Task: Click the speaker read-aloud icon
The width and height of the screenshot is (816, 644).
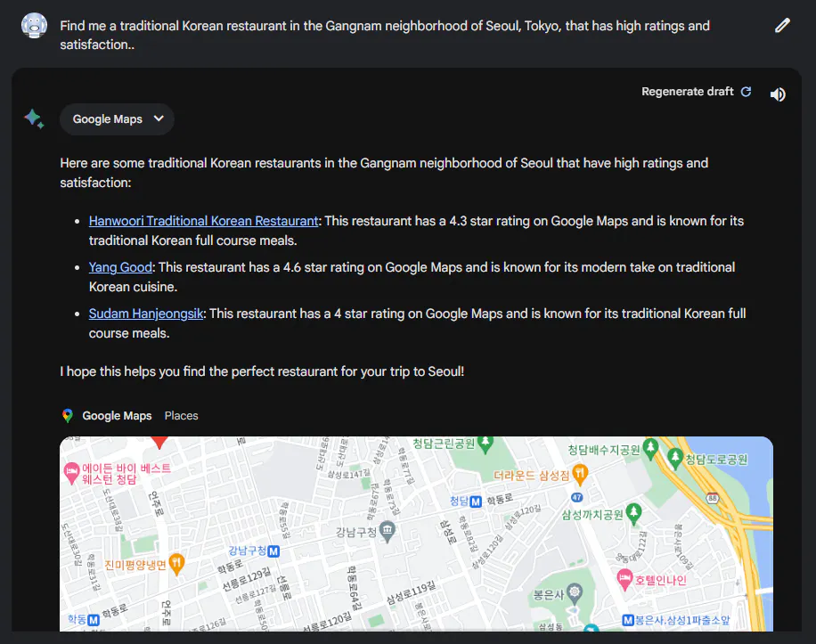Action: pyautogui.click(x=778, y=94)
